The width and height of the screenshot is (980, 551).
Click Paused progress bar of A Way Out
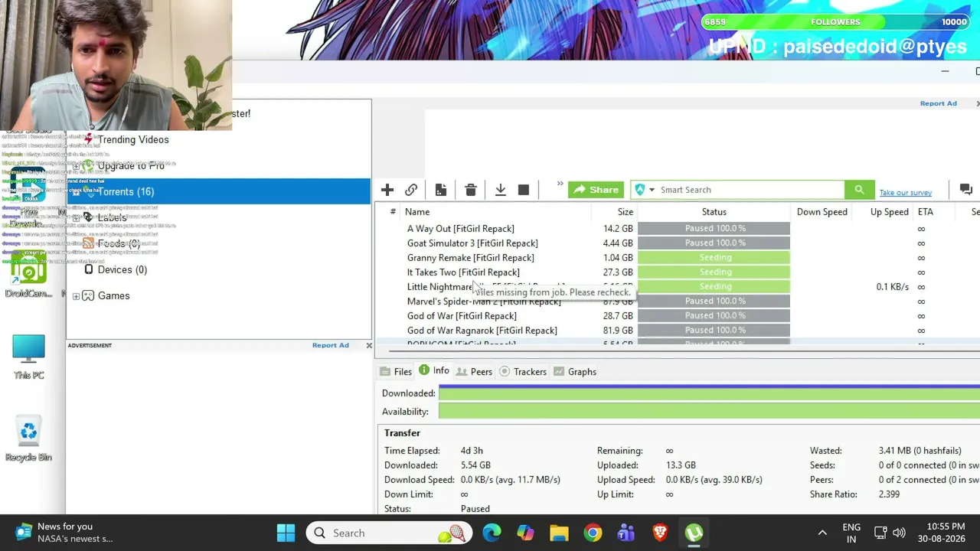pos(714,229)
